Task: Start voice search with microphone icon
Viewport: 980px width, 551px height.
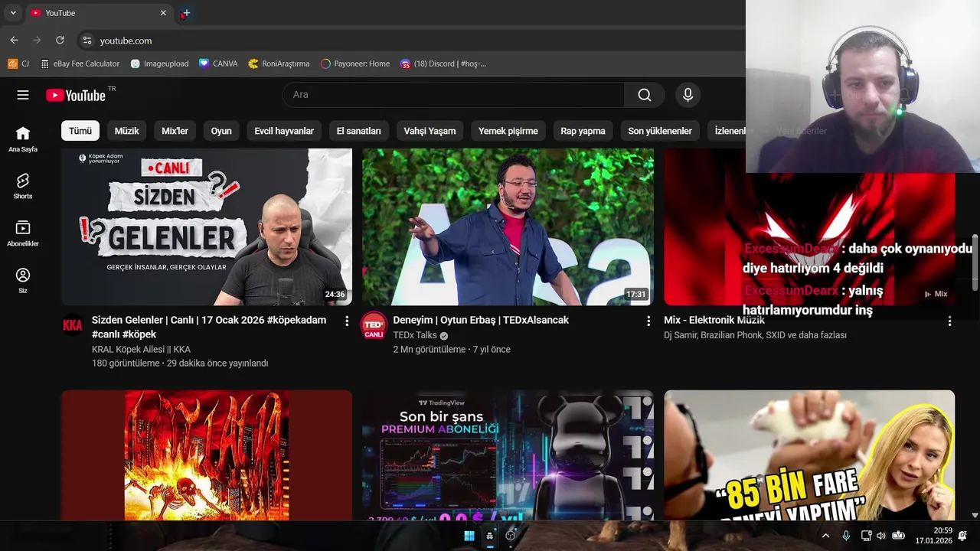Action: click(x=688, y=95)
